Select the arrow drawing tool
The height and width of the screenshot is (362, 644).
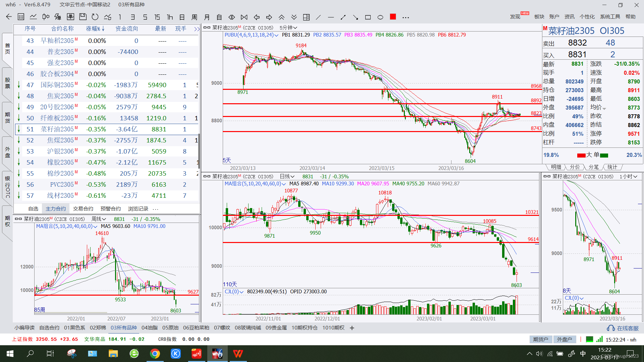click(x=356, y=17)
